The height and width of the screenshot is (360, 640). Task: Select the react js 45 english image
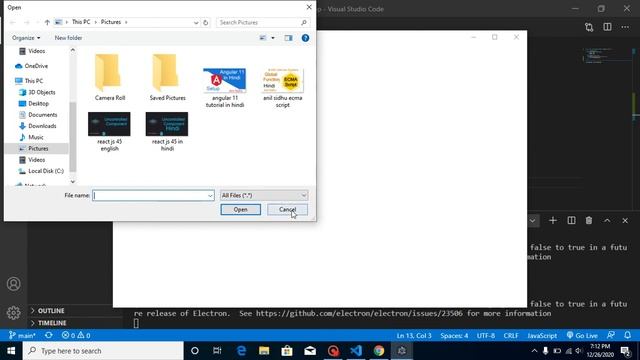[x=109, y=131]
